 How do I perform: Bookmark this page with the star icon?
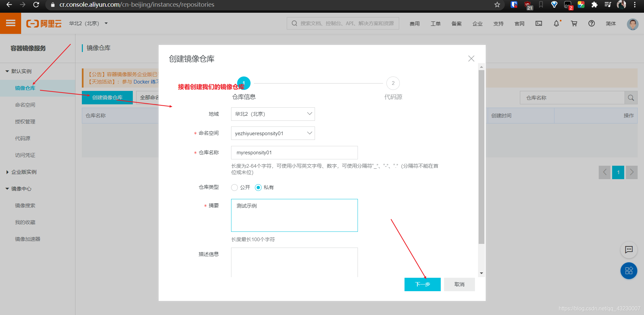tap(497, 5)
